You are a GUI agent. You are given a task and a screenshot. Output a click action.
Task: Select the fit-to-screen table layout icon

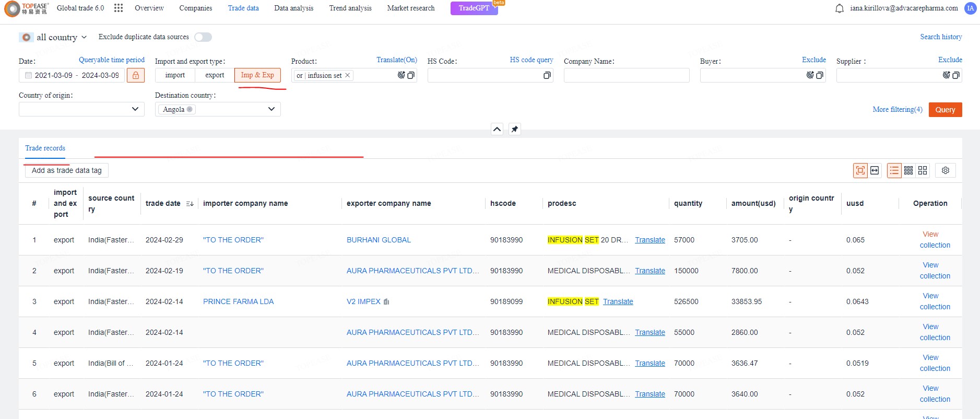click(860, 170)
